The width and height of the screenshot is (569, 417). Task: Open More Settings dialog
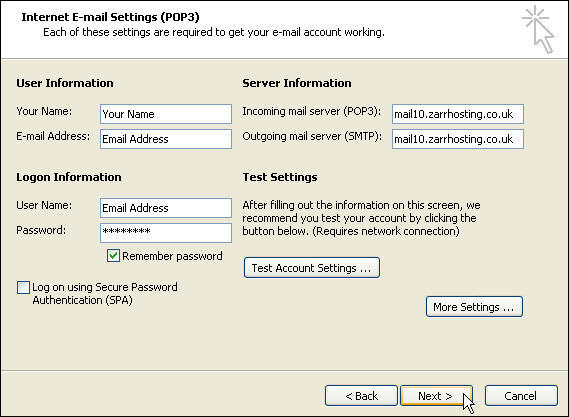tap(474, 307)
